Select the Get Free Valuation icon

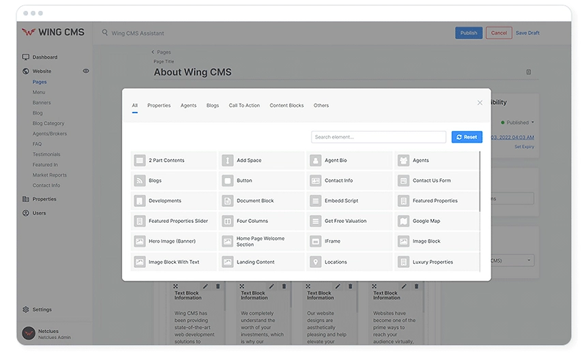click(316, 221)
